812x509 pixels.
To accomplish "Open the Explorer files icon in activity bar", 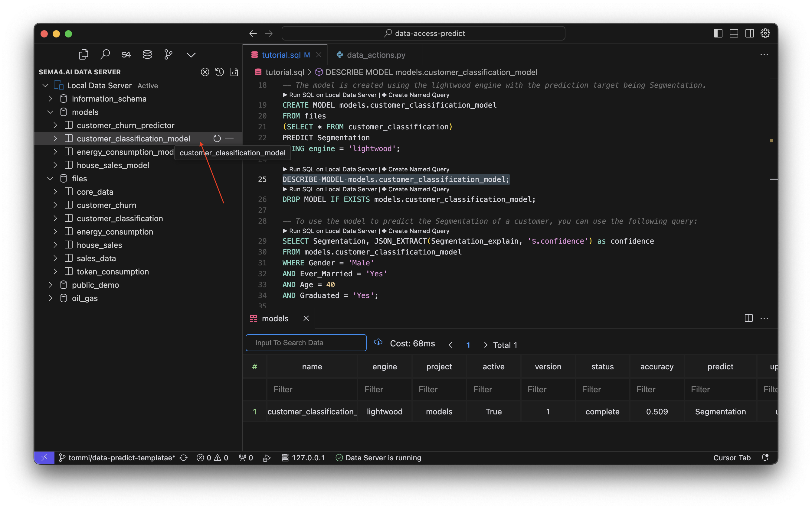I will pyautogui.click(x=83, y=54).
